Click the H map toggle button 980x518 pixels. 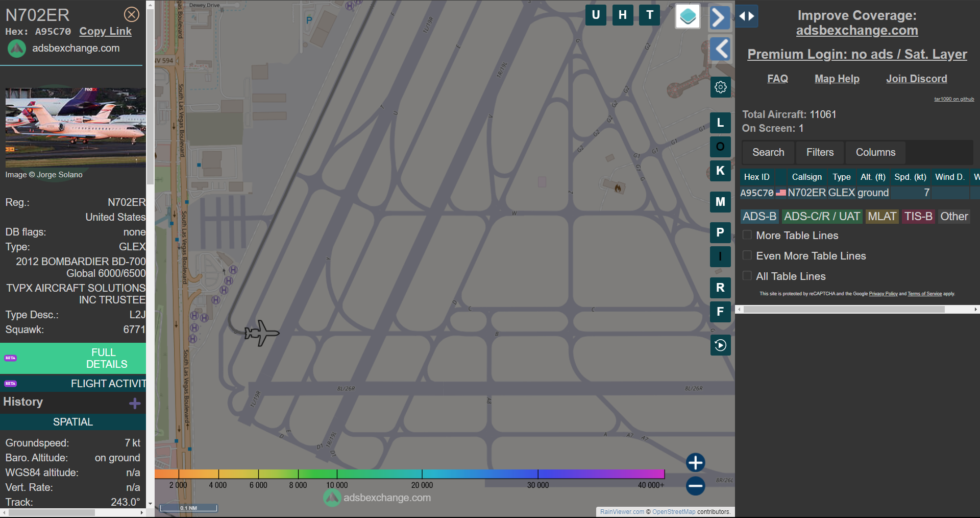click(x=623, y=15)
